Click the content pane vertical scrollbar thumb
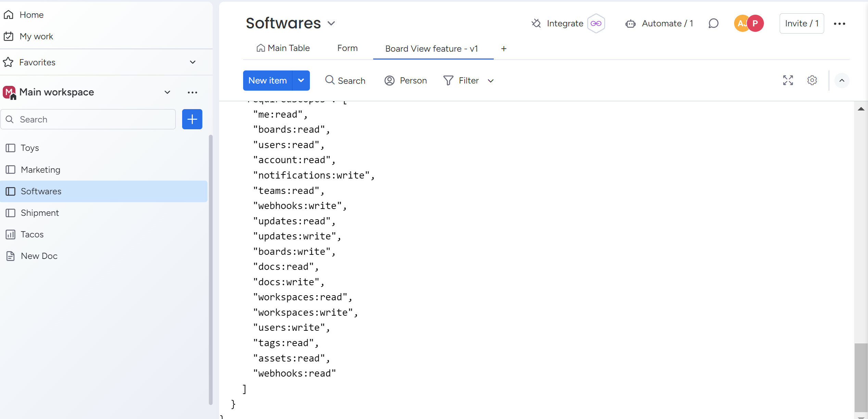The image size is (868, 419). [x=861, y=378]
